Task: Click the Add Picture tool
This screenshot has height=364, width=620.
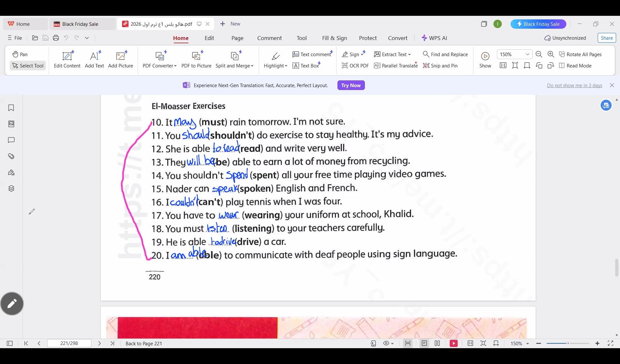Action: pyautogui.click(x=120, y=59)
